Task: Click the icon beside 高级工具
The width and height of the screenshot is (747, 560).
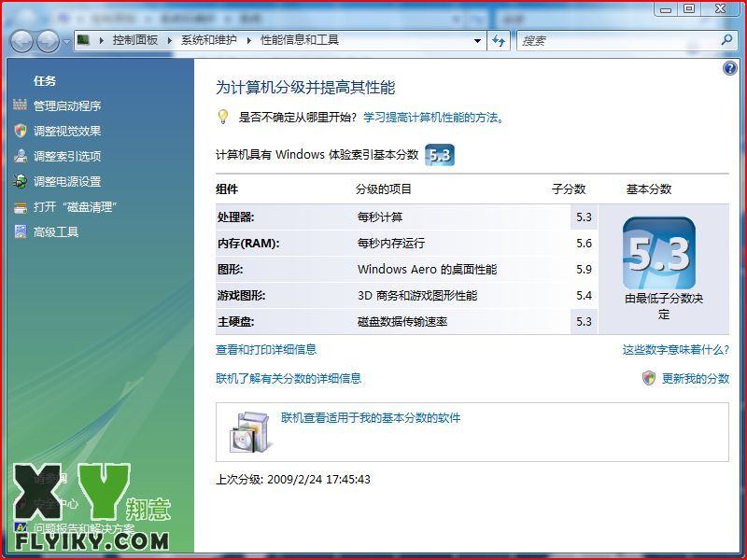Action: pos(20,231)
